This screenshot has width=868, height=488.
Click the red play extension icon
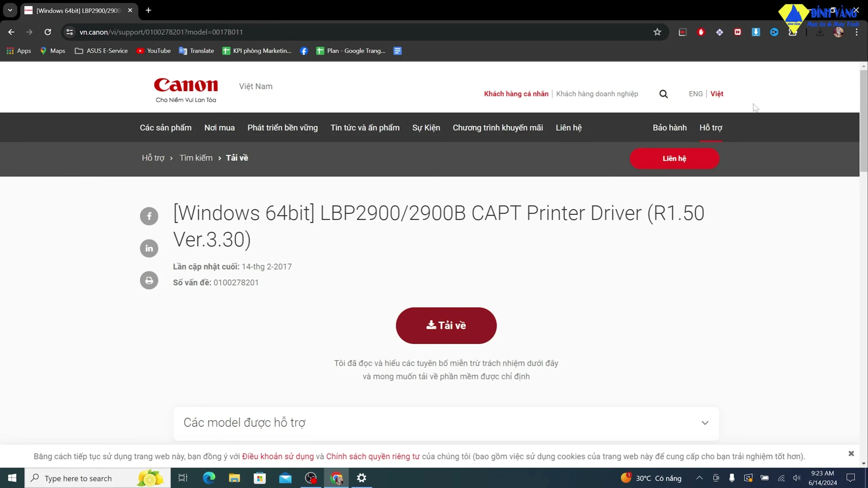pyautogui.click(x=737, y=32)
